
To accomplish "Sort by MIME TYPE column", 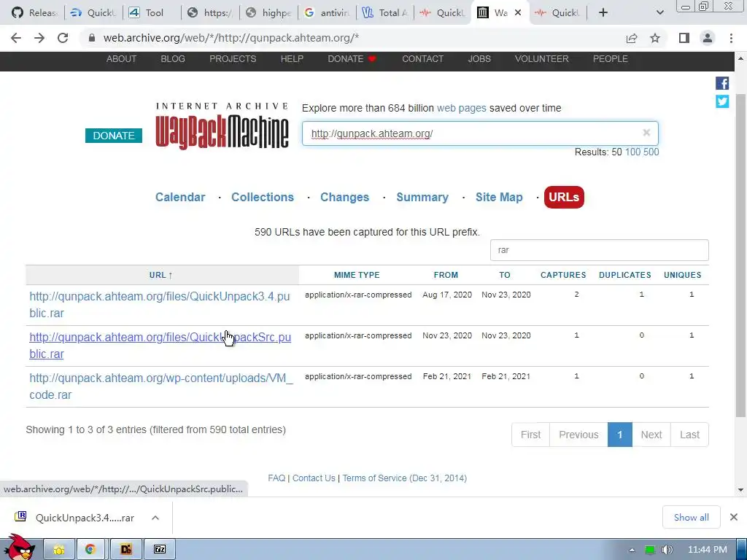I will pyautogui.click(x=357, y=275).
